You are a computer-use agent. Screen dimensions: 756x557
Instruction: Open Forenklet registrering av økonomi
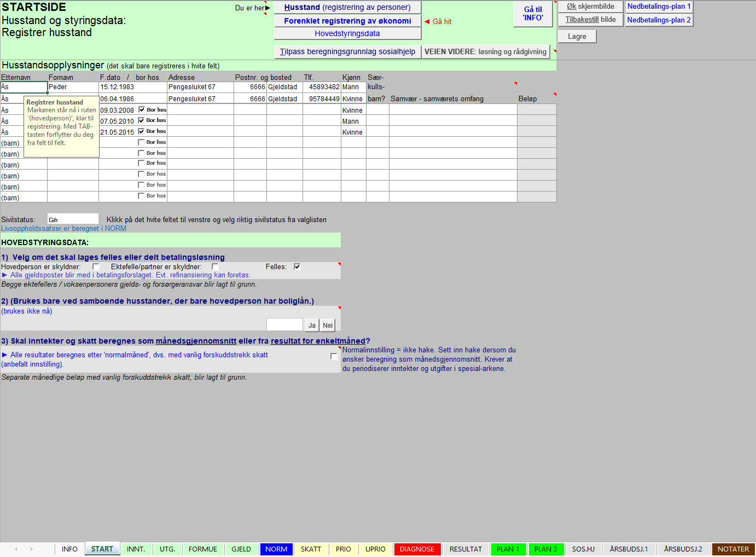point(347,21)
